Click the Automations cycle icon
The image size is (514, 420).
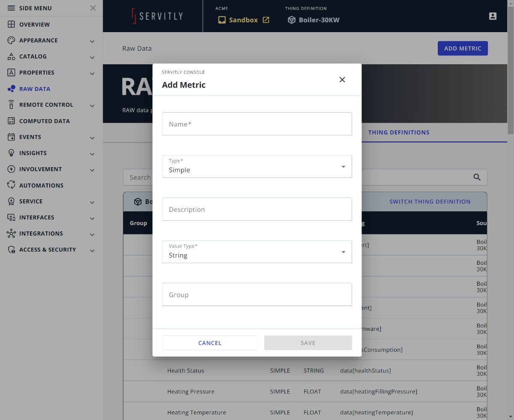[x=12, y=185]
